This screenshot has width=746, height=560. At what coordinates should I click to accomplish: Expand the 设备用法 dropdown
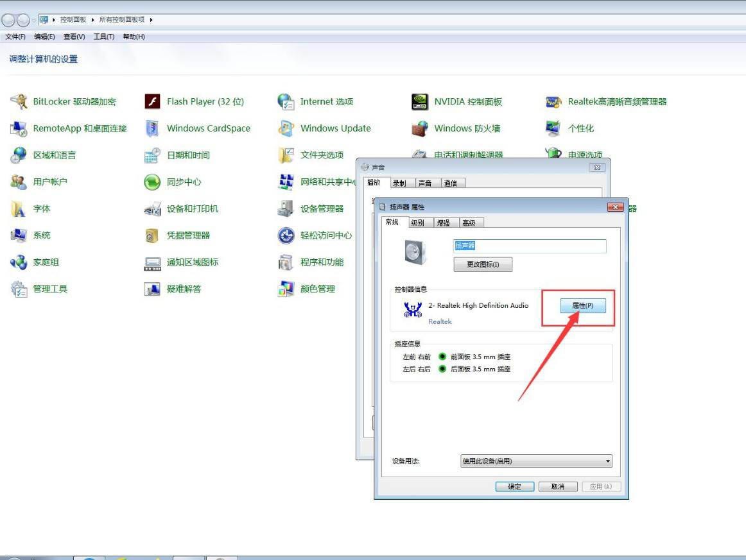[607, 461]
